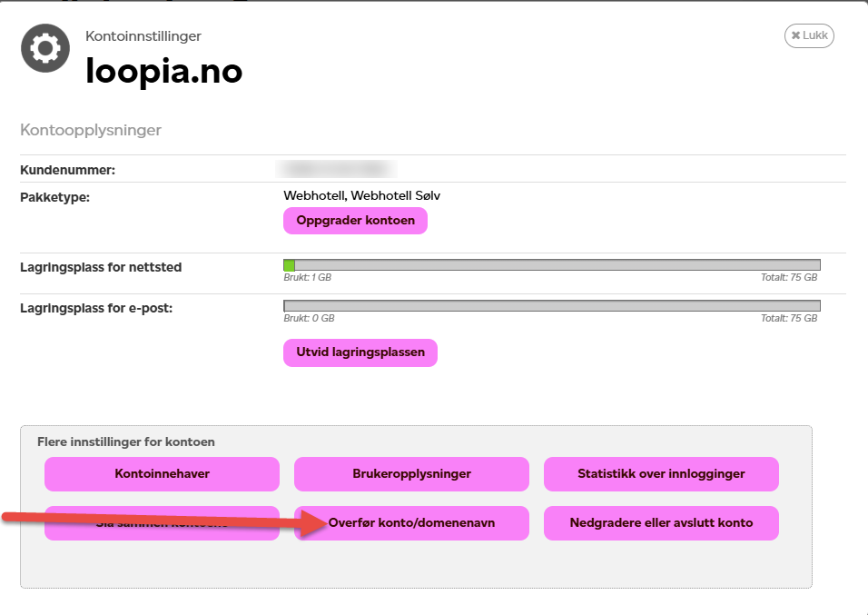Click the Kundenummer label

click(x=67, y=170)
